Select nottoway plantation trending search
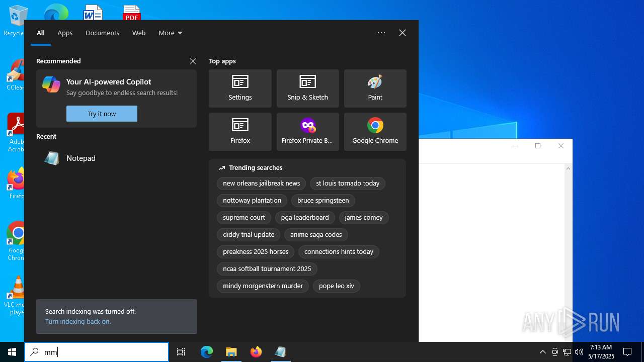Image resolution: width=644 pixels, height=362 pixels. 252,201
